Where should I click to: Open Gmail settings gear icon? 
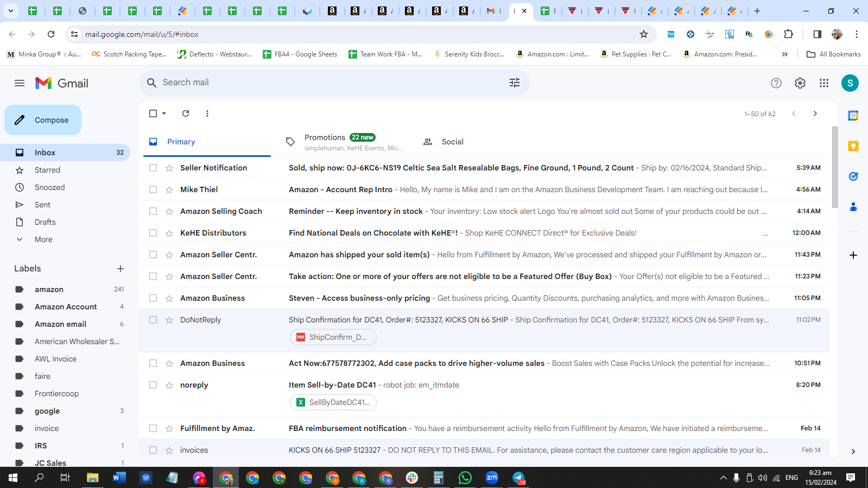(800, 83)
